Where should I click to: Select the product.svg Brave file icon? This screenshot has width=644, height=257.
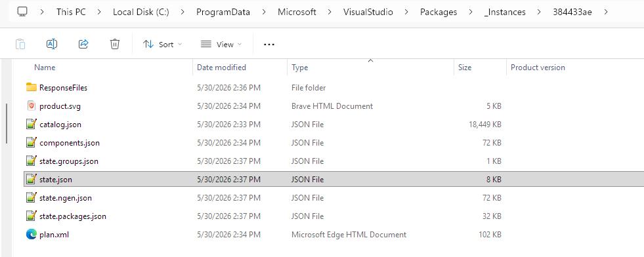point(32,106)
